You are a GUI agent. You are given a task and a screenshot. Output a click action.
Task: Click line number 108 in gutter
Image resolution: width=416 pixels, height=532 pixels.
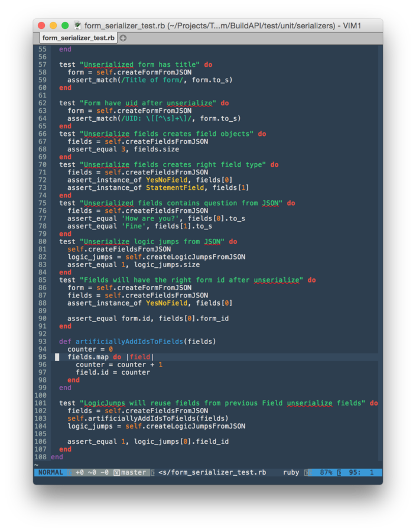pyautogui.click(x=40, y=457)
